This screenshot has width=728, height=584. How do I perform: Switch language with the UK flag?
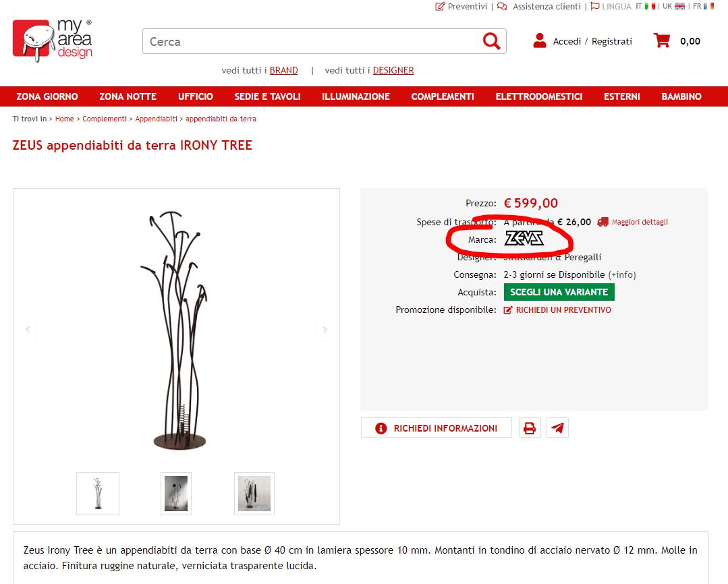click(x=679, y=7)
